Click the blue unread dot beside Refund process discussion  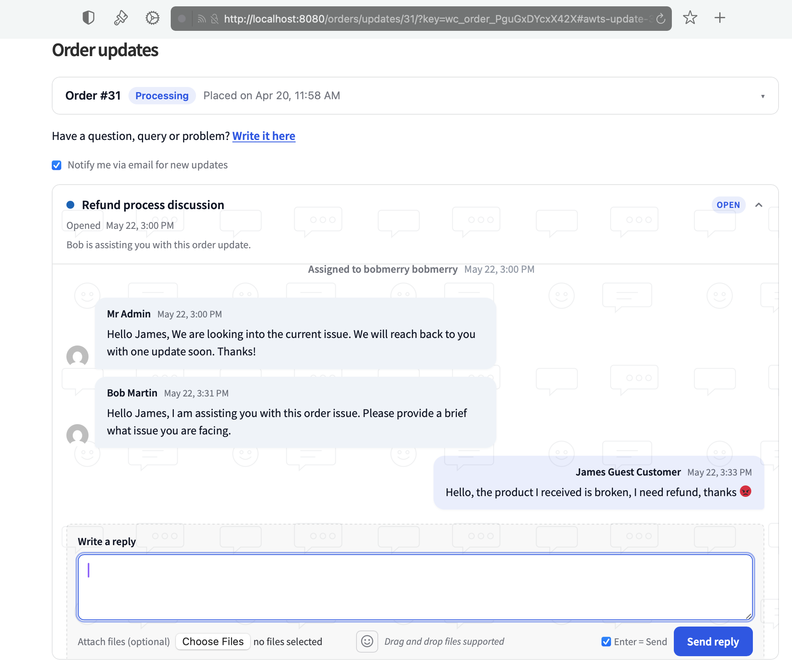point(70,205)
